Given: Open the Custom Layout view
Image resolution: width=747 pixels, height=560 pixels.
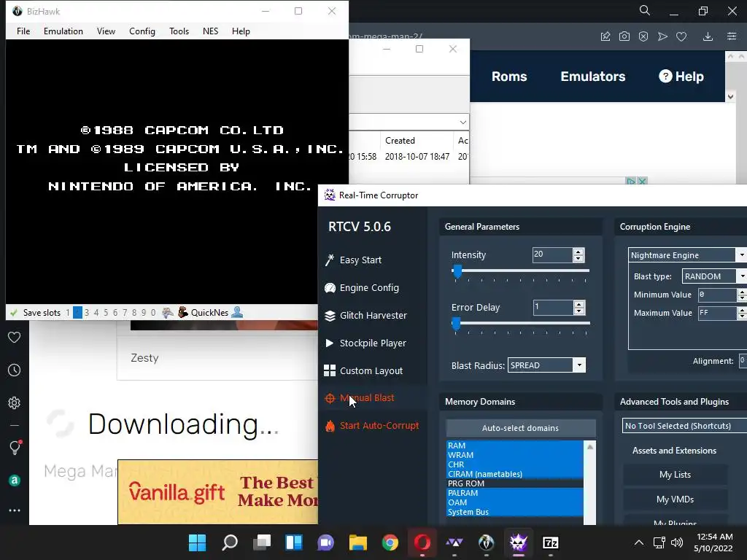Looking at the screenshot, I should pos(363,370).
